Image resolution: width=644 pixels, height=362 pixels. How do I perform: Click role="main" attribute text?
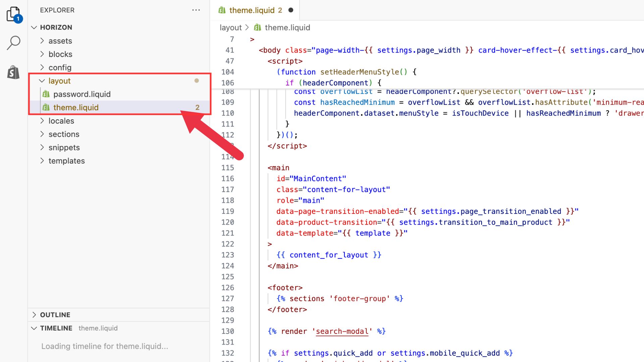300,200
